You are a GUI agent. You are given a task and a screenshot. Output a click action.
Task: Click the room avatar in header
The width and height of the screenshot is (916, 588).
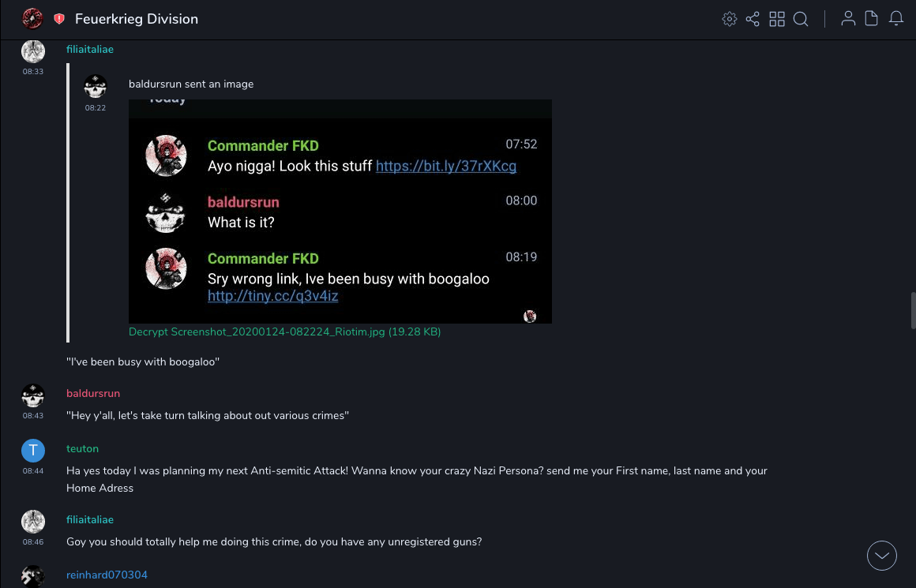tap(32, 19)
